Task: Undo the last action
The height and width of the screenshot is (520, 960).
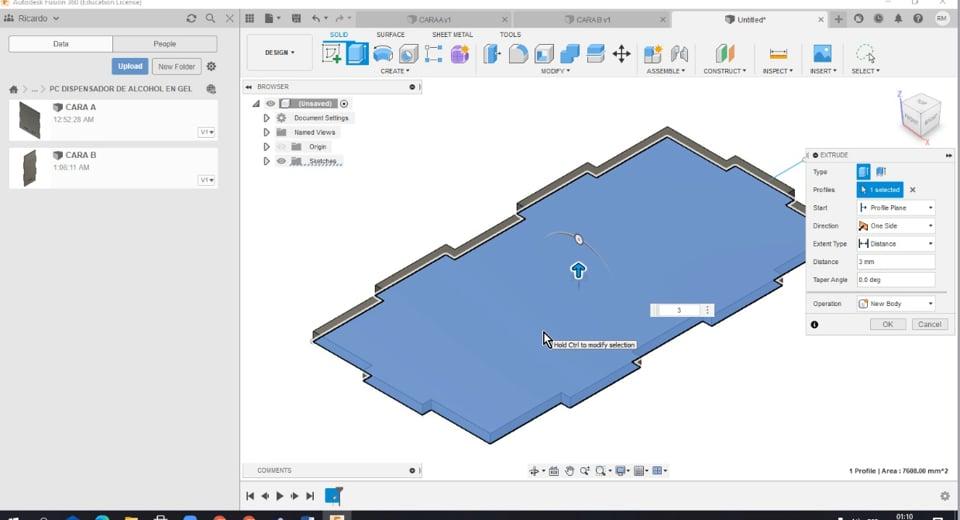Action: coord(315,18)
